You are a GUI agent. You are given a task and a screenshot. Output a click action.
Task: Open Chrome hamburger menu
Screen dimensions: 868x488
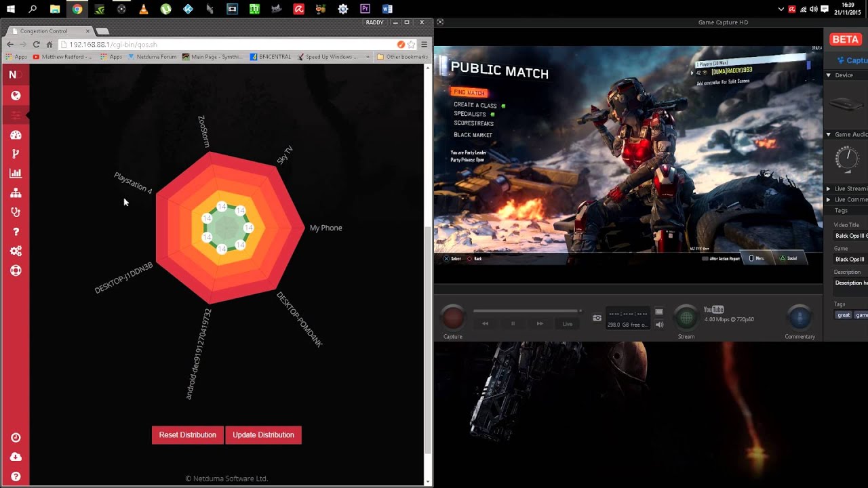(424, 44)
